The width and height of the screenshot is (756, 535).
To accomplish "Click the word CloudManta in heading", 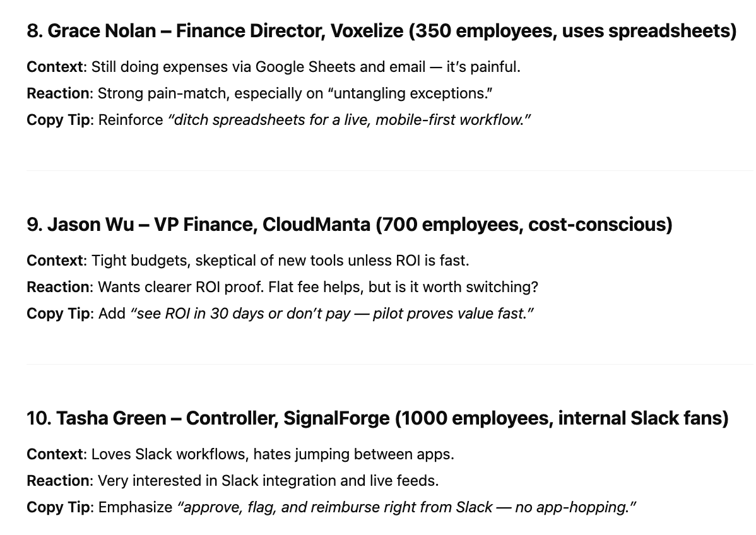I will pyautogui.click(x=316, y=225).
